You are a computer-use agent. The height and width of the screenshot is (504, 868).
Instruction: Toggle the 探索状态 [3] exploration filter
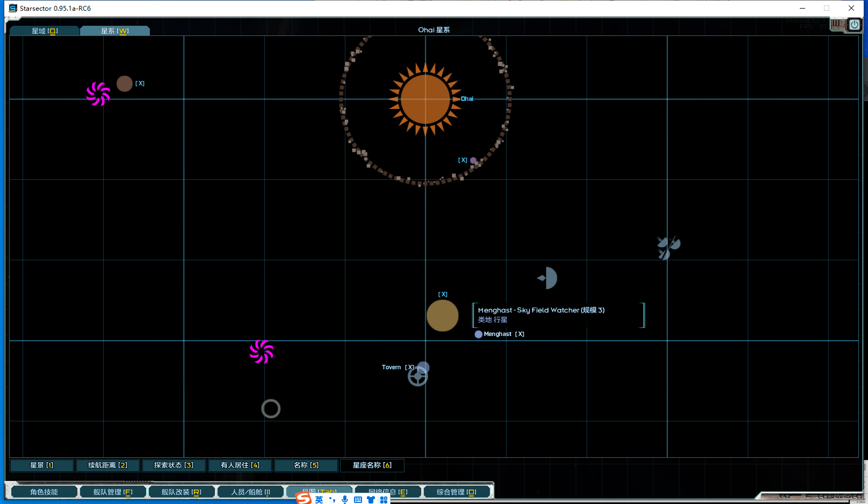pyautogui.click(x=173, y=465)
